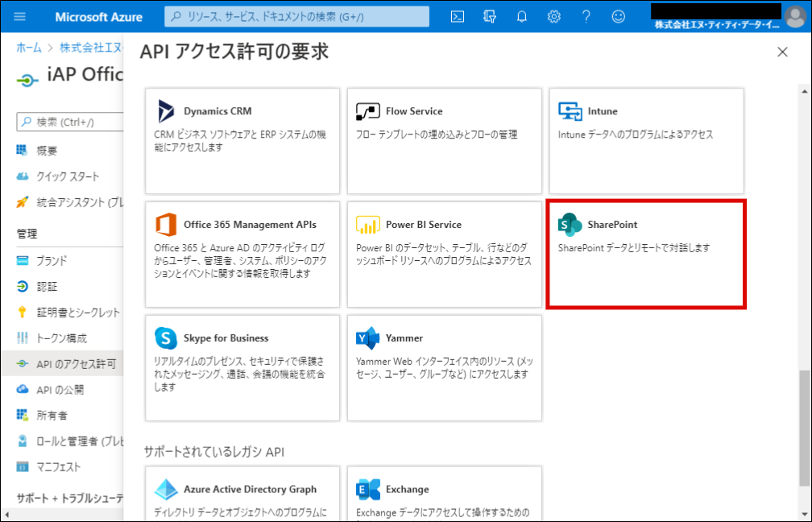Image resolution: width=812 pixels, height=522 pixels.
Task: Click the Azure Active Directory Graph icon
Action: (166, 490)
